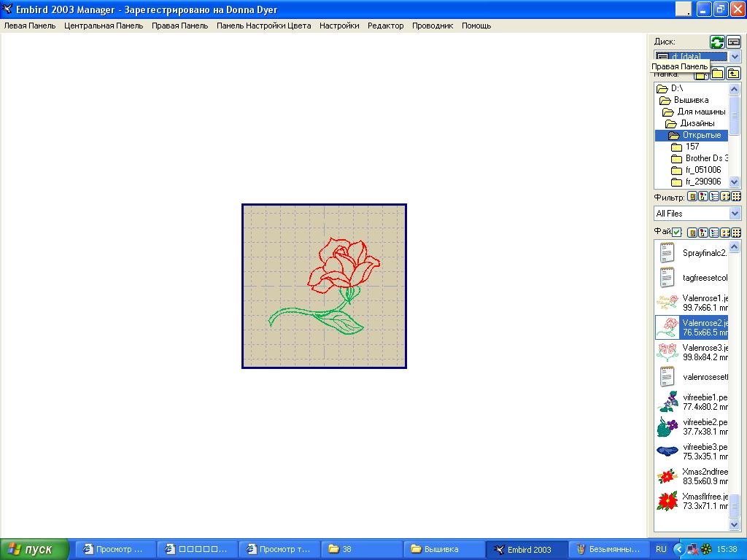
Task: Click the folder-up arrow icon
Action: pyautogui.click(x=734, y=74)
